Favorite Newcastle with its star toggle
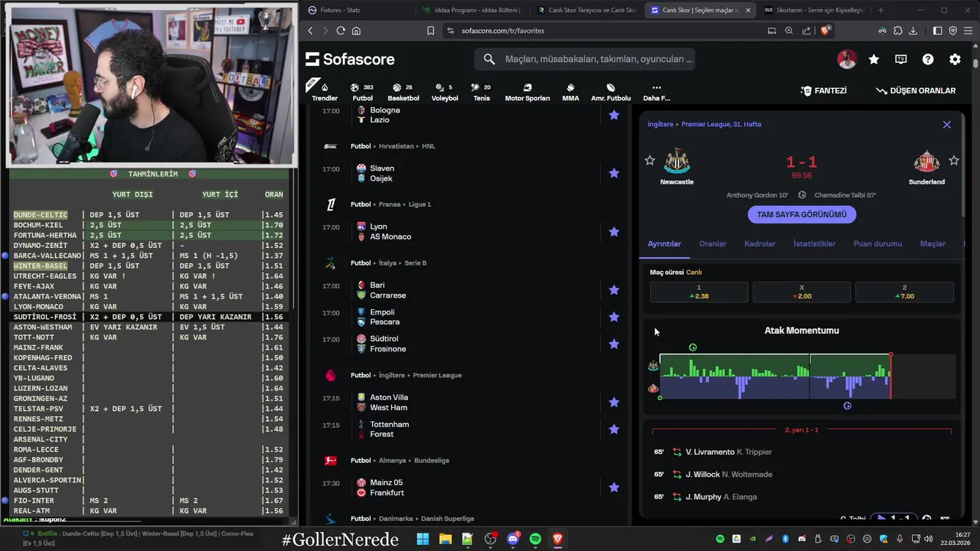The height and width of the screenshot is (551, 980). click(x=649, y=160)
